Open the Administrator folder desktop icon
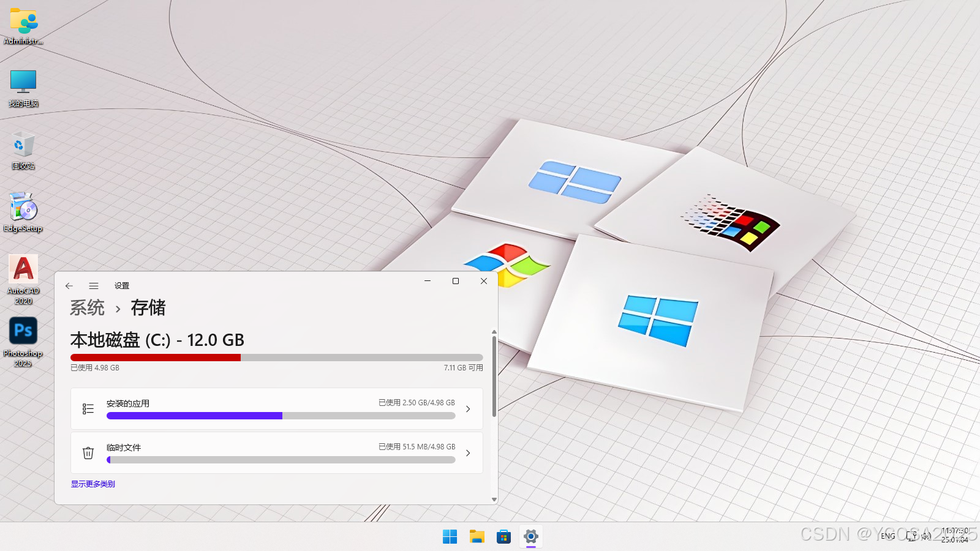980x551 pixels. pos(23,26)
